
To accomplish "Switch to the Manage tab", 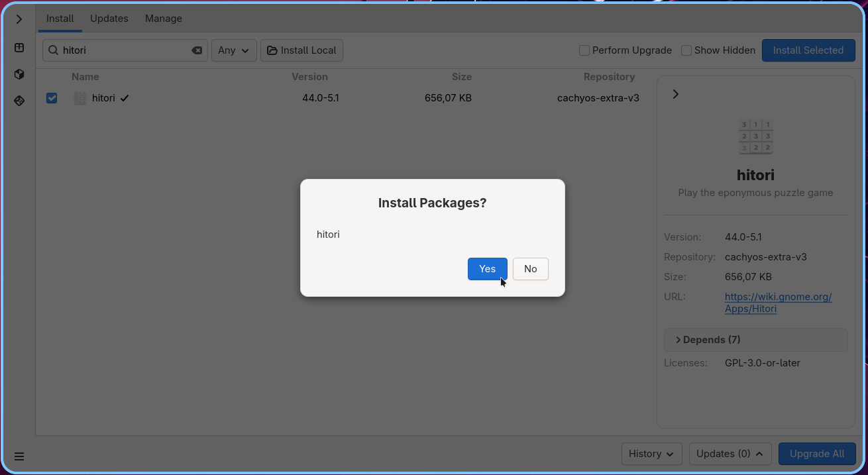I will coord(164,19).
